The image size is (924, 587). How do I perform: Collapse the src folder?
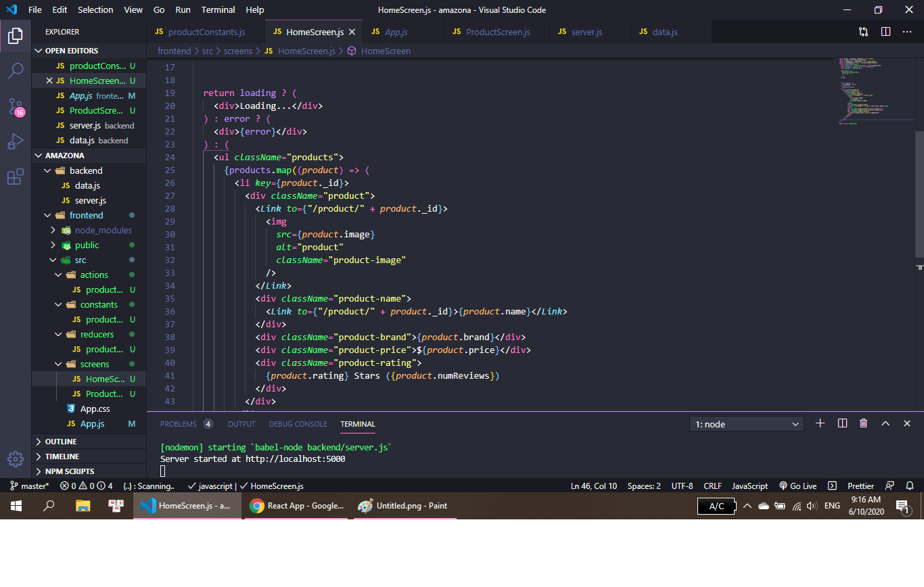(x=89, y=260)
